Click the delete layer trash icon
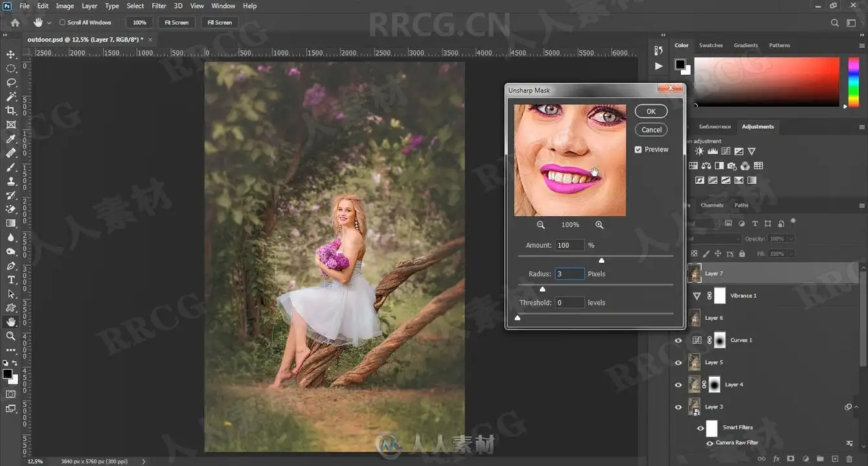Image resolution: width=868 pixels, height=466 pixels. tap(849, 458)
